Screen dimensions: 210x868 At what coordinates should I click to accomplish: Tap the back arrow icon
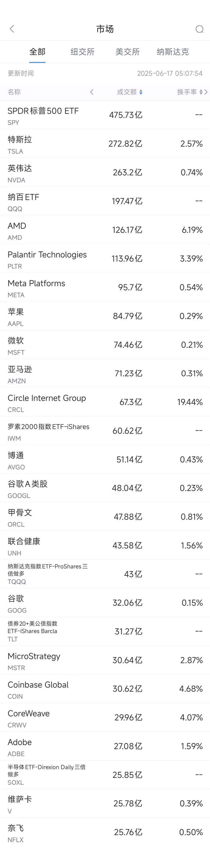pyautogui.click(x=12, y=29)
